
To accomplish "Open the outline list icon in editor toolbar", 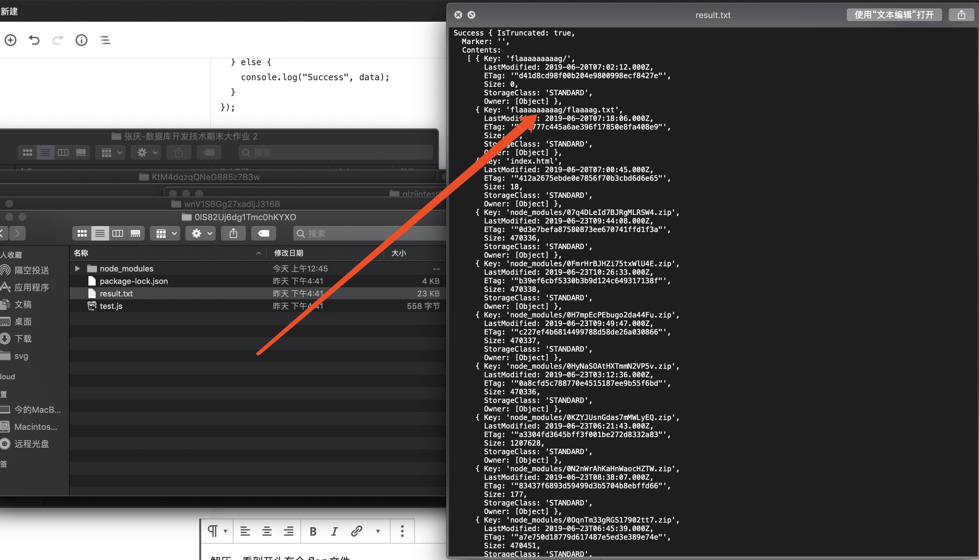I will click(x=105, y=40).
